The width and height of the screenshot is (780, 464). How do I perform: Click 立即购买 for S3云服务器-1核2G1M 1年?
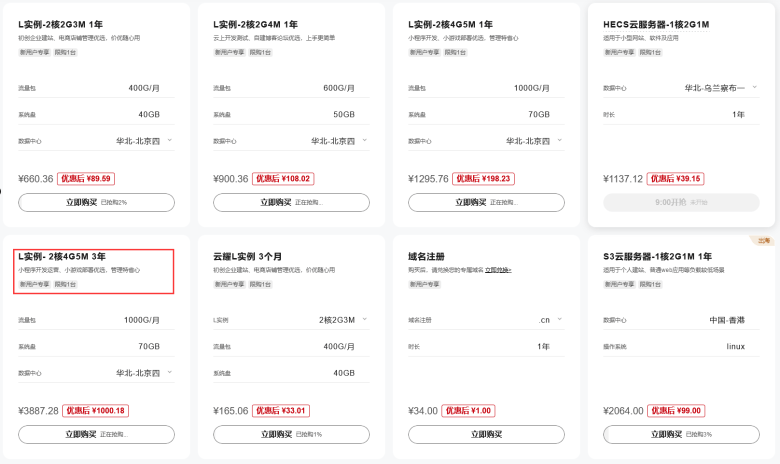click(x=682, y=434)
